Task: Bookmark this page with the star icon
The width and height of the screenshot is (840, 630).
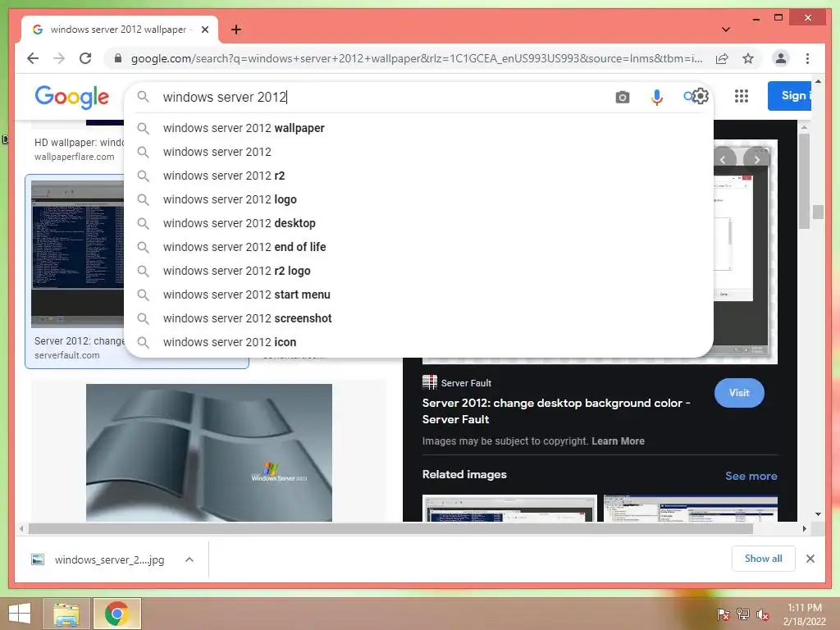Action: coord(748,58)
